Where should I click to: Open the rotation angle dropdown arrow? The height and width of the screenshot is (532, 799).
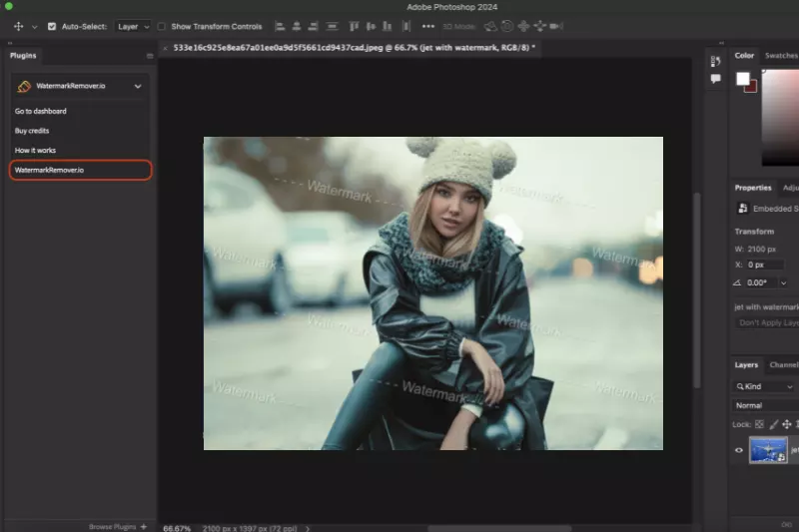pos(783,283)
